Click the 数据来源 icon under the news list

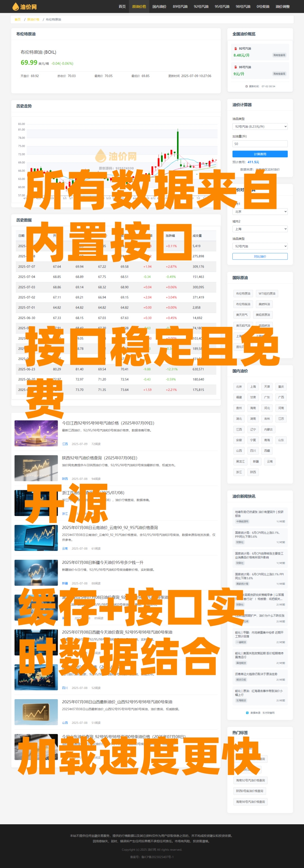coord(247,713)
